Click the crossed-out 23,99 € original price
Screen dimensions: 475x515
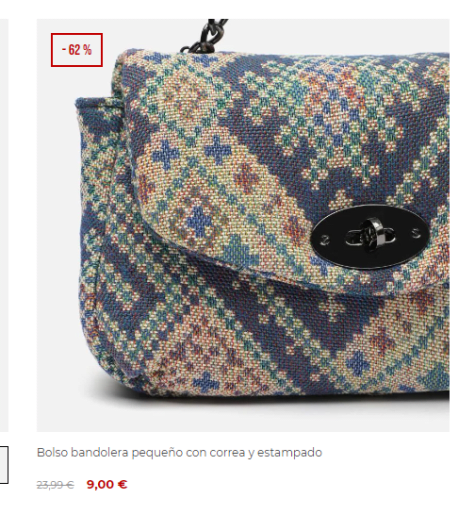[x=55, y=485]
